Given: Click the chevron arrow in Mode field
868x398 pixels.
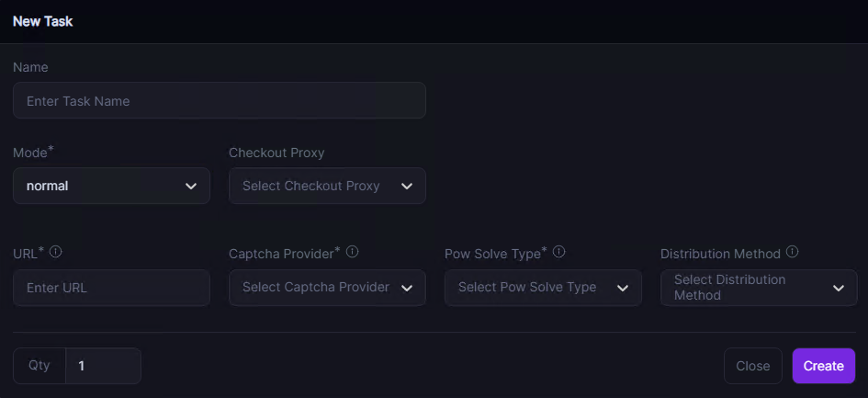Looking at the screenshot, I should [191, 186].
